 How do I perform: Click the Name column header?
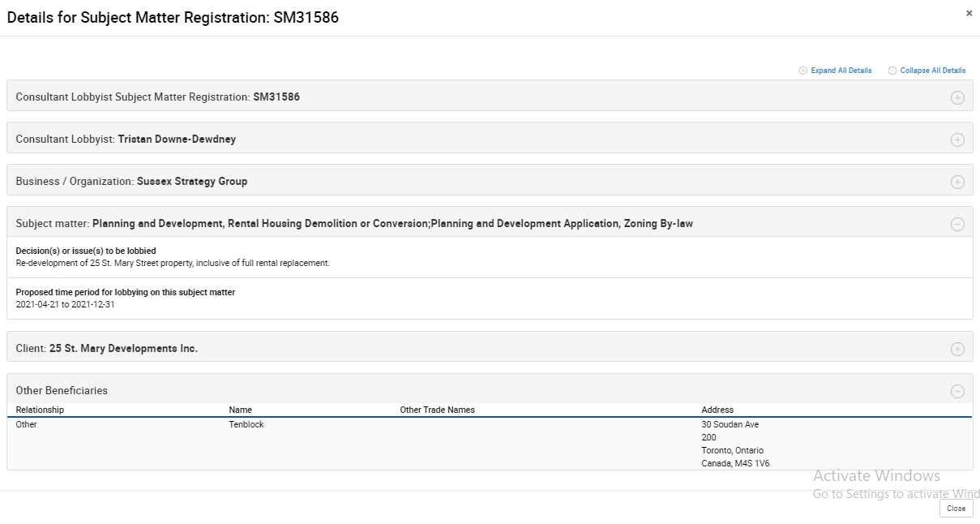click(x=241, y=410)
